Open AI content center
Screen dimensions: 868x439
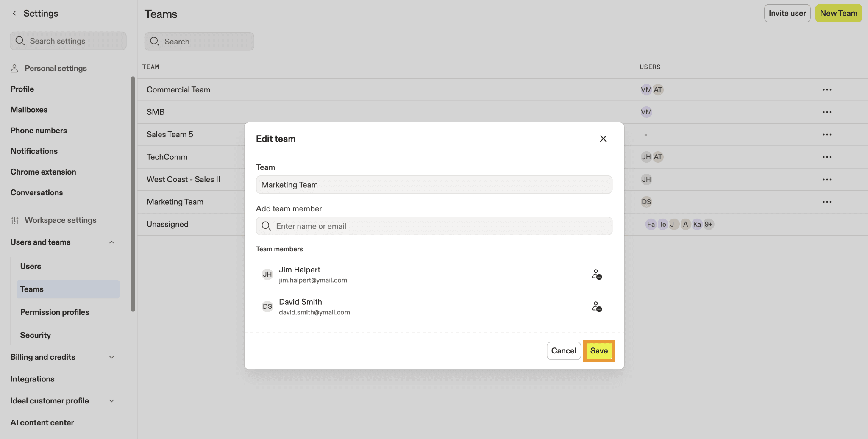tap(42, 422)
